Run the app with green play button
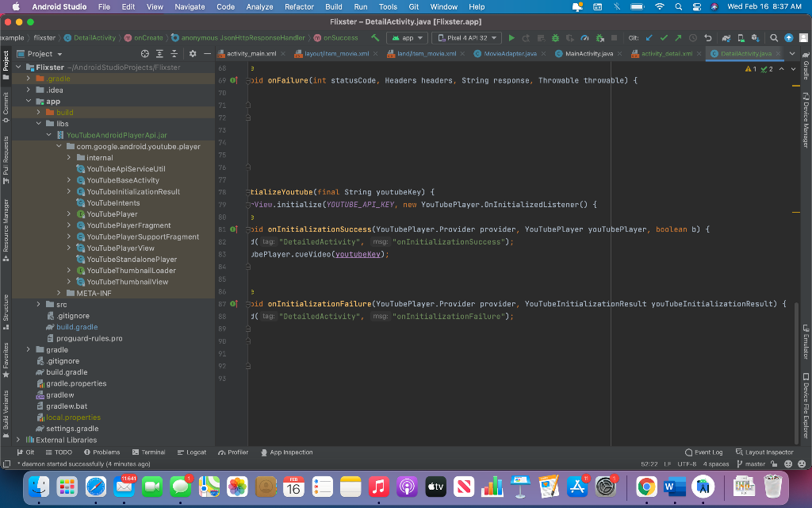This screenshot has width=812, height=508. pyautogui.click(x=511, y=38)
